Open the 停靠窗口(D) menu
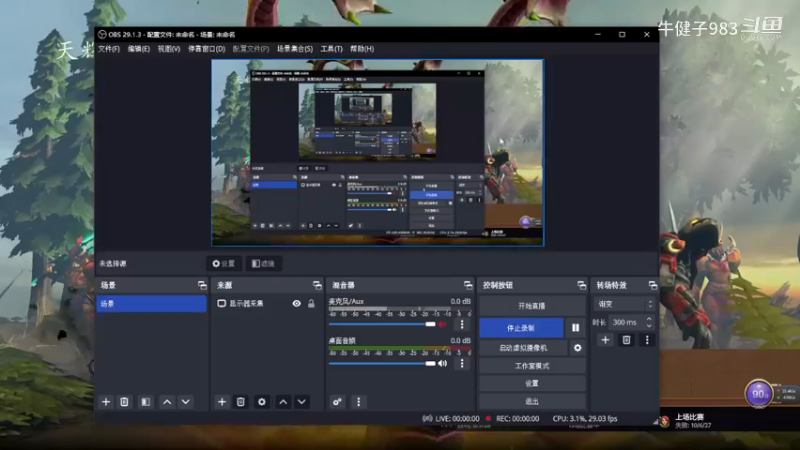Viewport: 800px width, 450px height. (207, 49)
